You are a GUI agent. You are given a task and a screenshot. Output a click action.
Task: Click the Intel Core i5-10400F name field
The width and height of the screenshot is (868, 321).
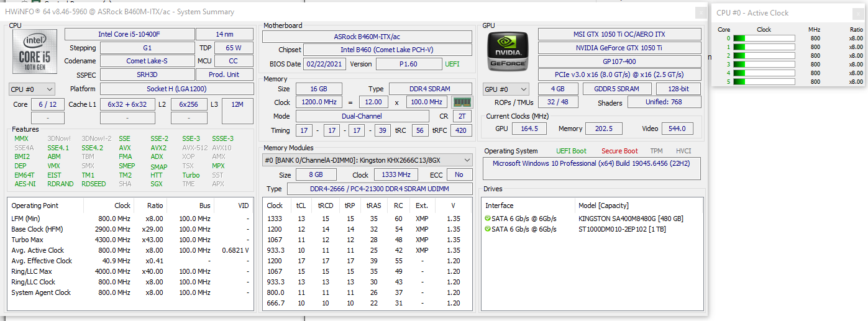click(x=129, y=34)
